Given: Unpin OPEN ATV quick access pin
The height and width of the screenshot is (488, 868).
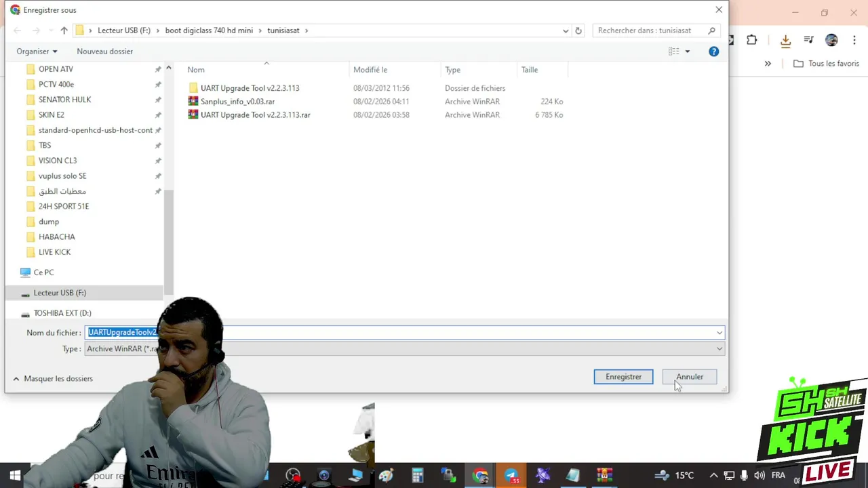Looking at the screenshot, I should point(158,69).
